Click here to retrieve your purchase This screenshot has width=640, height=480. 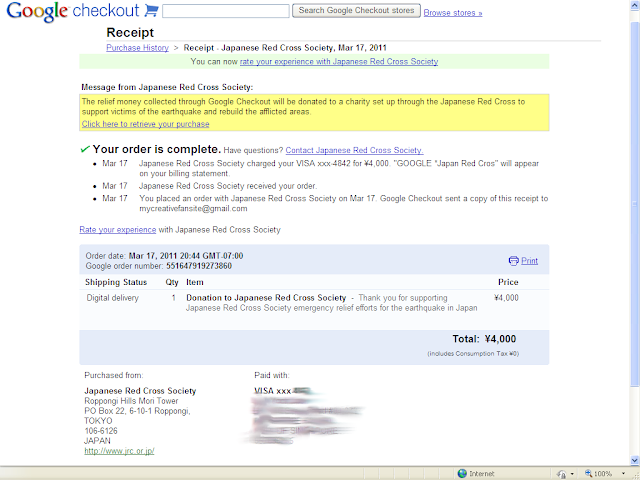pyautogui.click(x=145, y=124)
